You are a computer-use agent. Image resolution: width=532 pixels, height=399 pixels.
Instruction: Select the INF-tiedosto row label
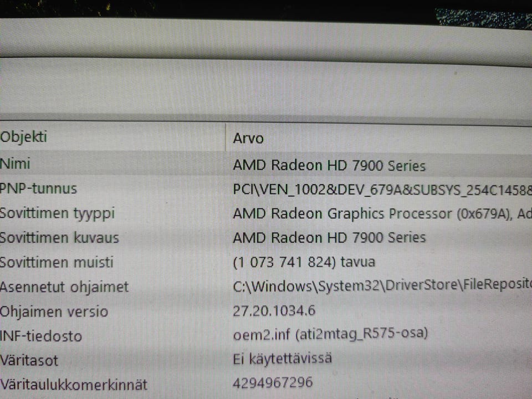(x=41, y=336)
